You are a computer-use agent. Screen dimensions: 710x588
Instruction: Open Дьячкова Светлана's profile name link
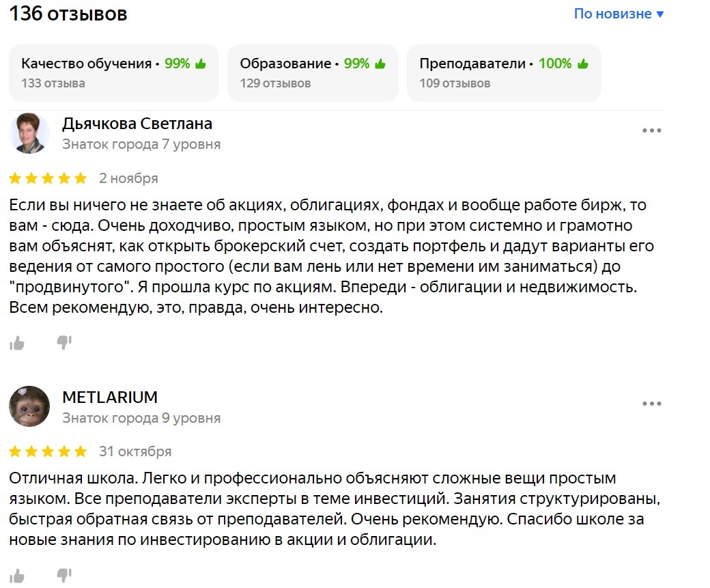pos(137,124)
